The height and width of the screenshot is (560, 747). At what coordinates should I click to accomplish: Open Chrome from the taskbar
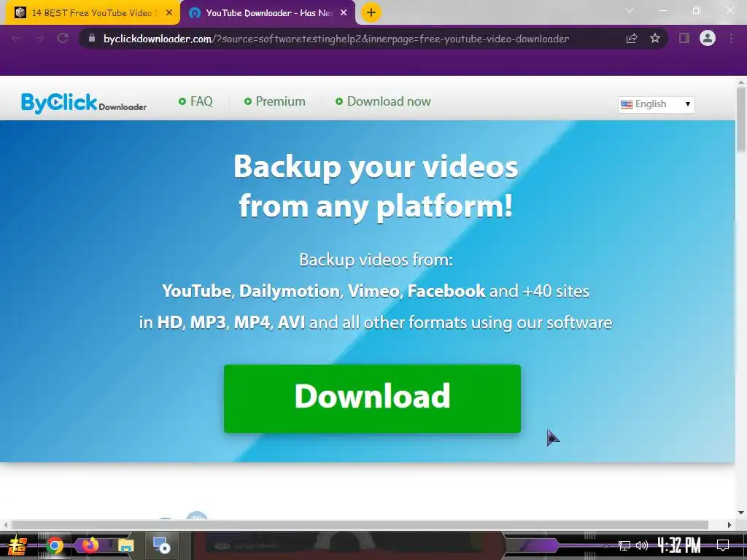(x=54, y=545)
